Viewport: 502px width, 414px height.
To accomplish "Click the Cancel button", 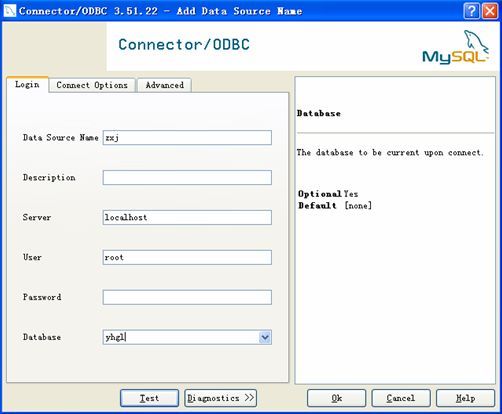I will [x=401, y=398].
